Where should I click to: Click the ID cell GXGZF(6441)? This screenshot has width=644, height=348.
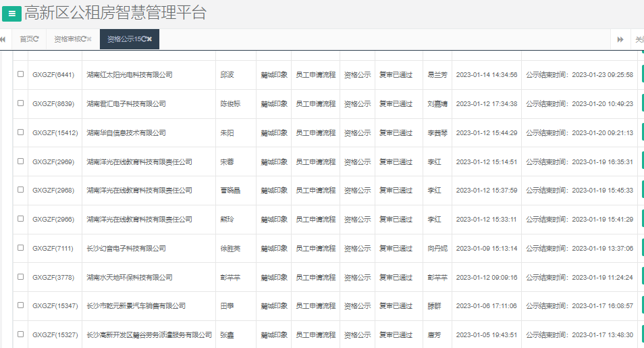[x=53, y=75]
